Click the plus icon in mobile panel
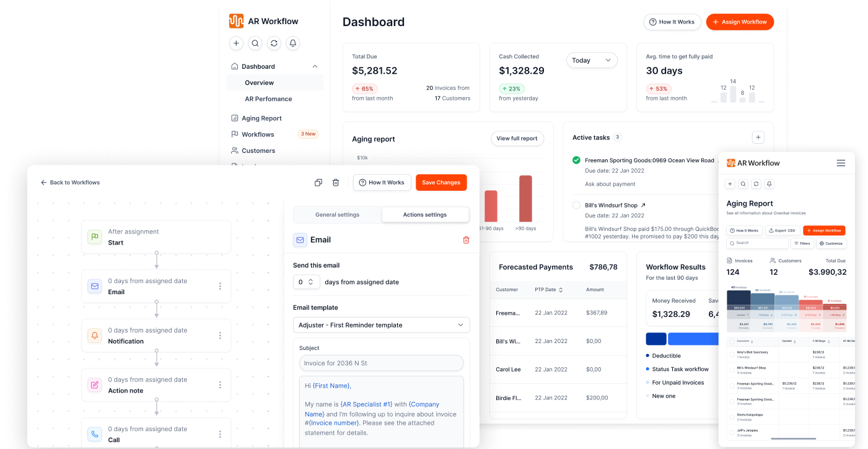 [730, 184]
